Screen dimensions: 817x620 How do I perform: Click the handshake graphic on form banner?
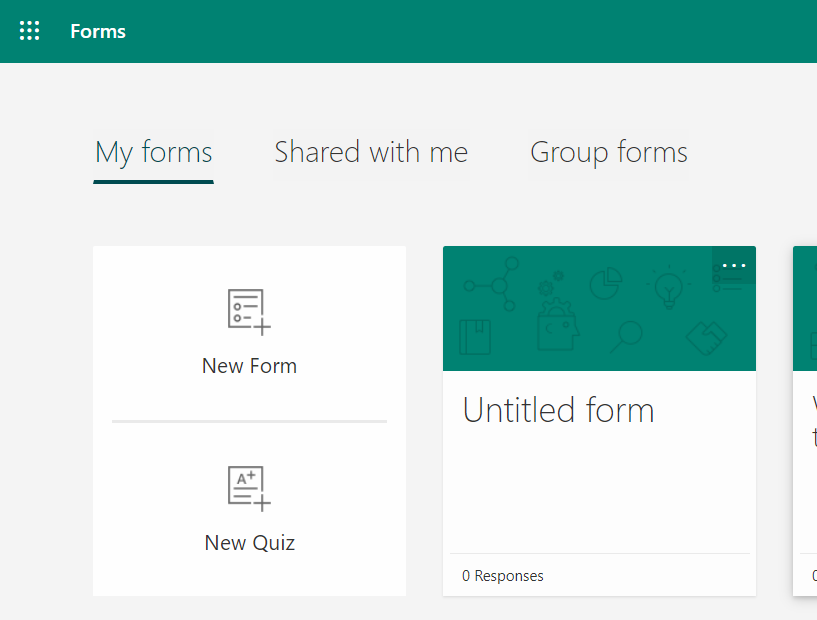tap(703, 338)
